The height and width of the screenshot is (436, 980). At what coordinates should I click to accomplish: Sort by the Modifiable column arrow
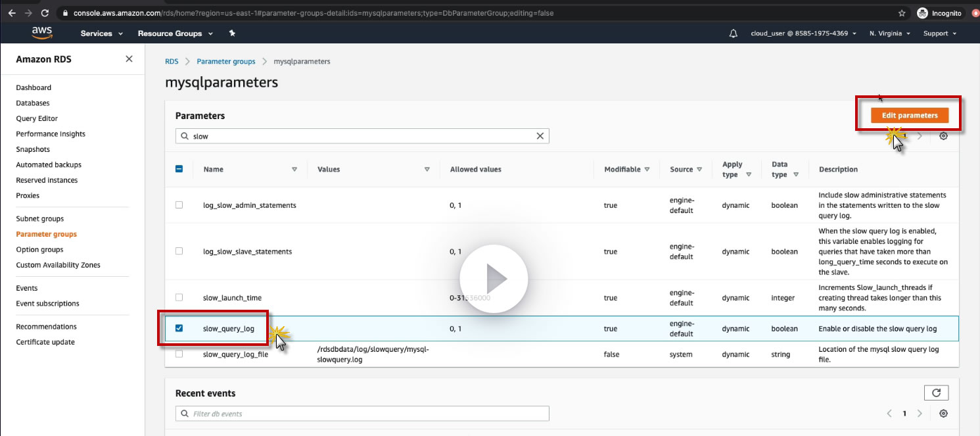tap(647, 169)
